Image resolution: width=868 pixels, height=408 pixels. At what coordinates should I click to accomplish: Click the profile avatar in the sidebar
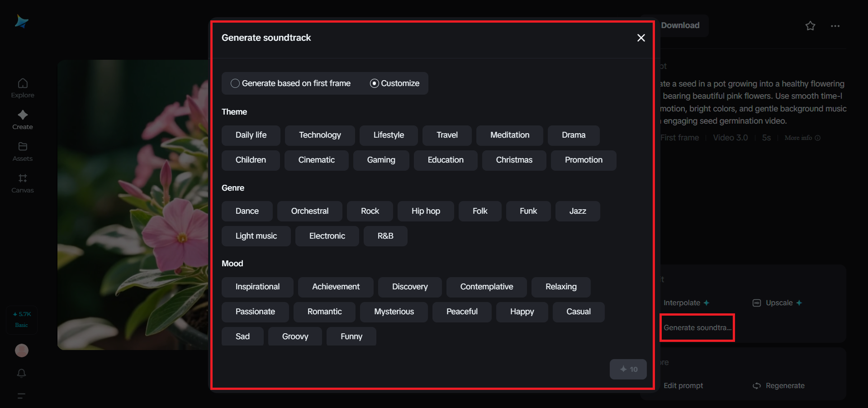click(21, 350)
